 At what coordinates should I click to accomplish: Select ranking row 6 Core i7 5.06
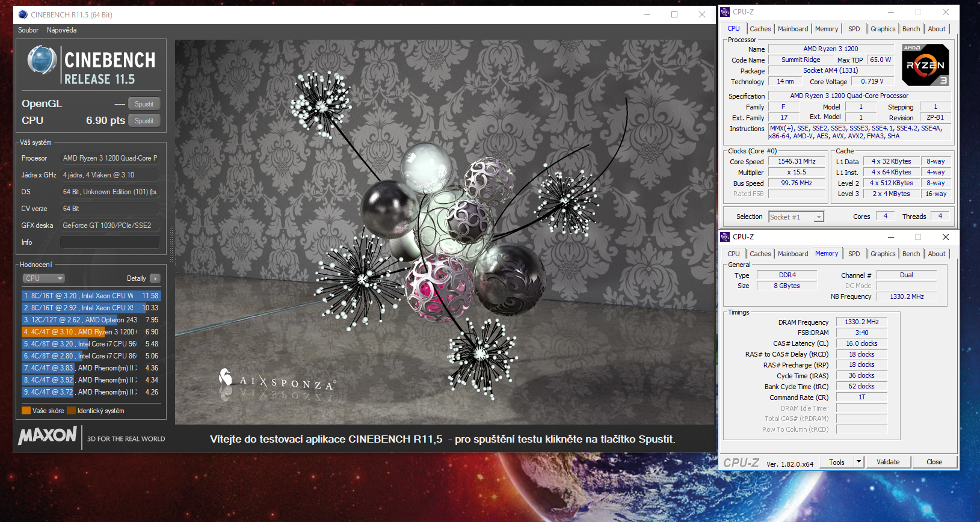pyautogui.click(x=91, y=356)
